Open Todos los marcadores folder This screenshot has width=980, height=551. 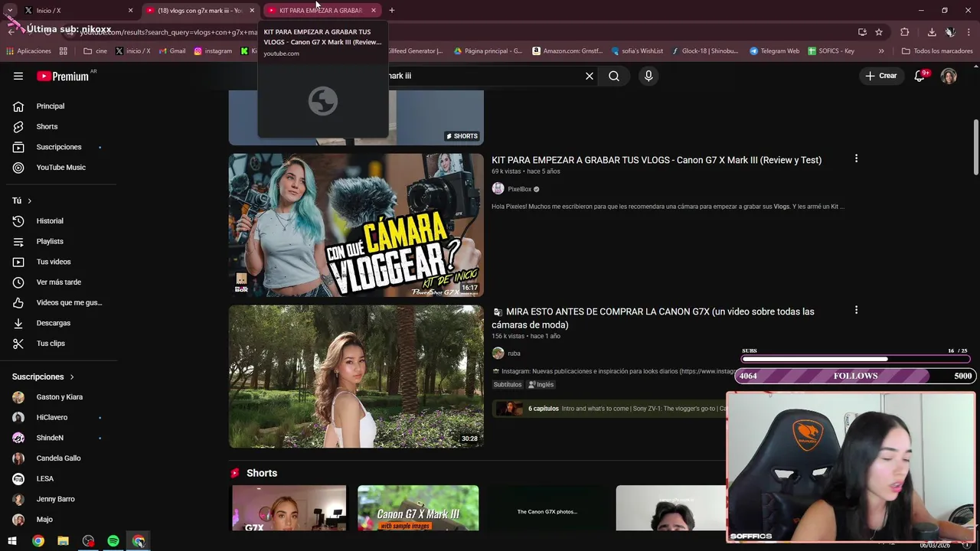(x=937, y=51)
